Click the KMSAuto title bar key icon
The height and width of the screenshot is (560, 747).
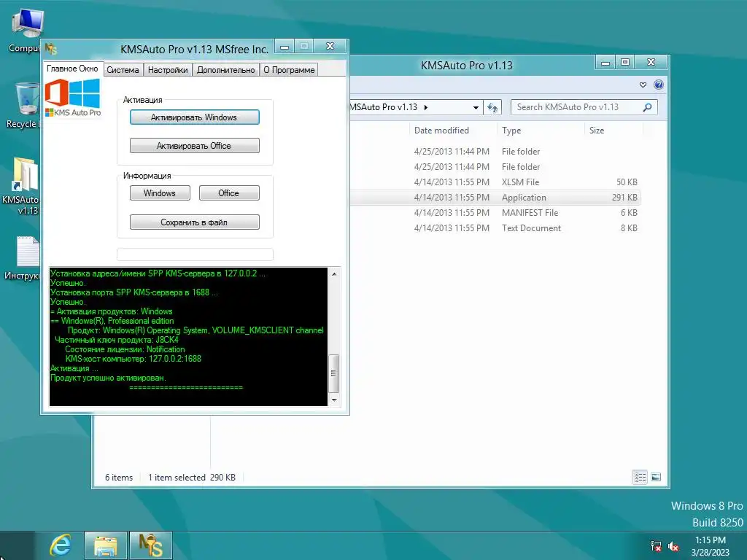click(51, 49)
